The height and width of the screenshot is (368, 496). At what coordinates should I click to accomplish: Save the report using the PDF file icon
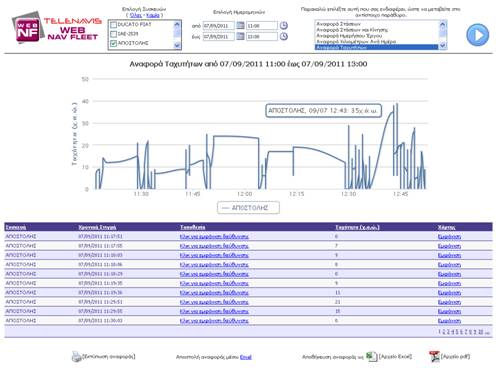(434, 357)
